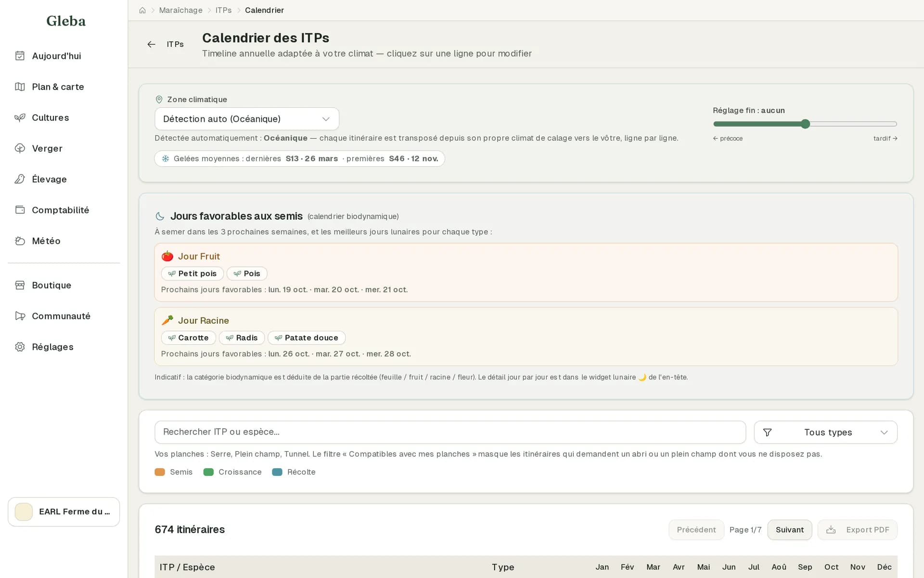Open Verger in the sidebar
The width and height of the screenshot is (924, 578).
[x=64, y=148]
